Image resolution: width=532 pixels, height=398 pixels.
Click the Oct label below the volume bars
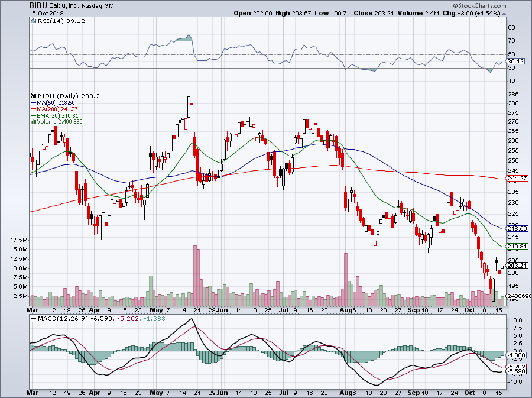pyautogui.click(x=469, y=310)
